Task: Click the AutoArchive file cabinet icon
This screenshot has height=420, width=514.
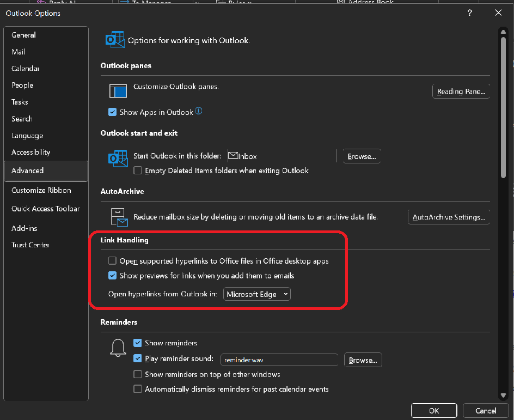Action: pos(119,217)
